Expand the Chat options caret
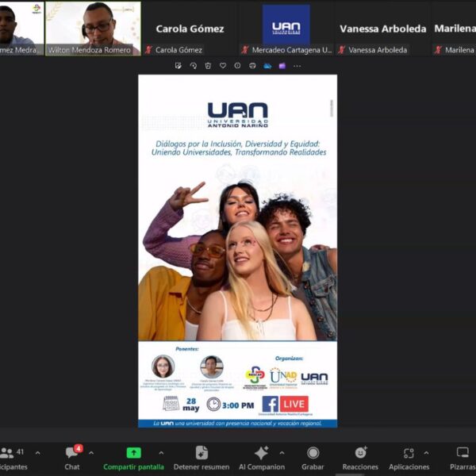The height and width of the screenshot is (476, 476). click(91, 453)
